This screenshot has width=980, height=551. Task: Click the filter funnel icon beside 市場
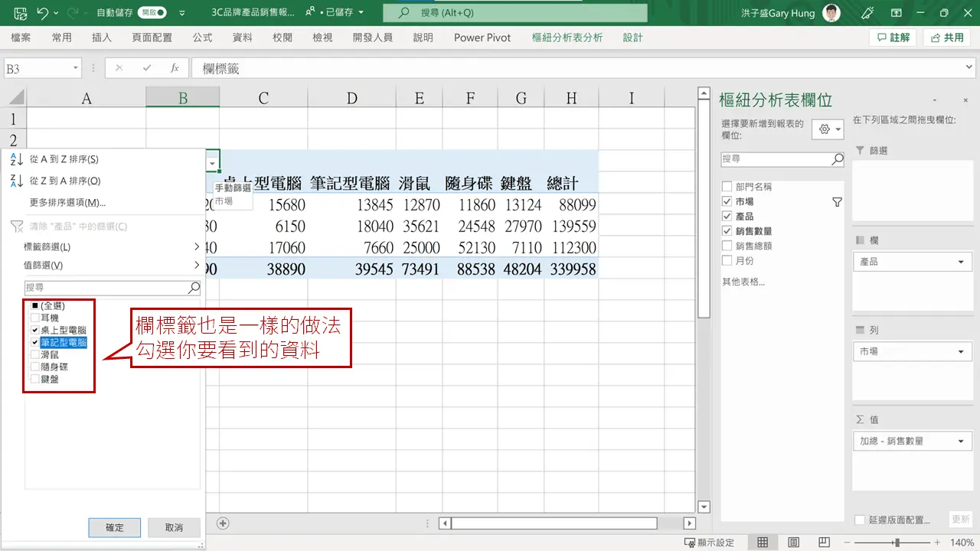[x=837, y=202]
